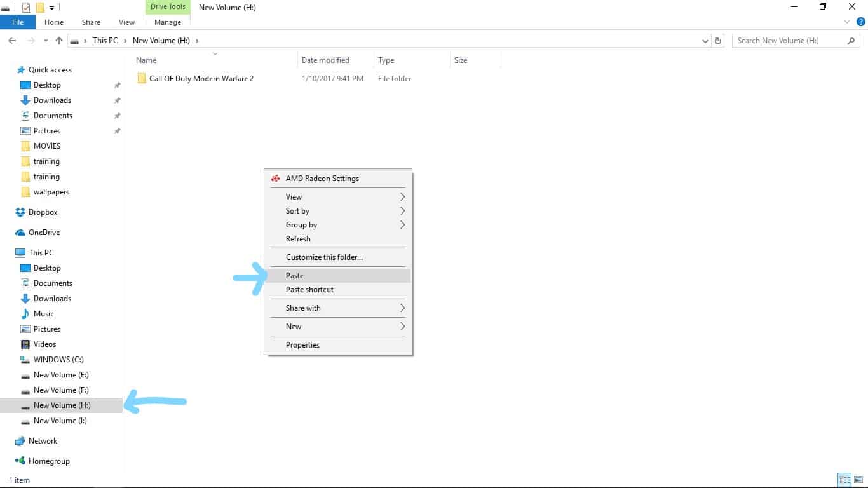Choose Refresh in the context menu

click(x=338, y=239)
